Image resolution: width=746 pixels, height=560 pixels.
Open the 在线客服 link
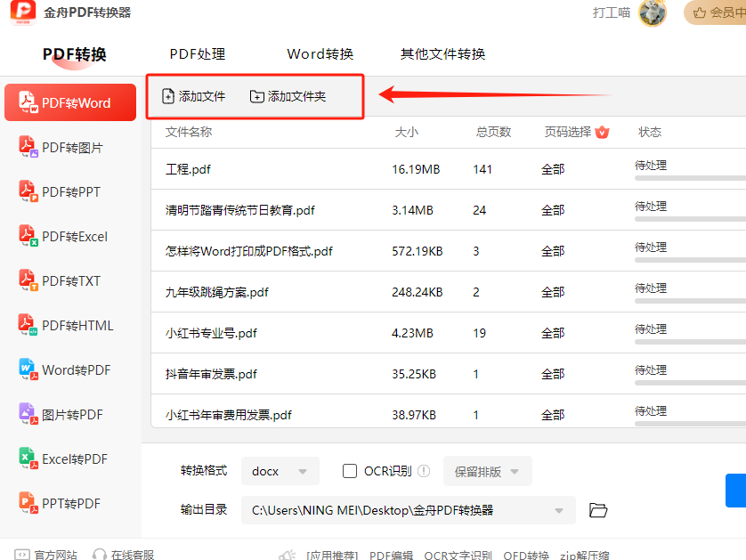click(123, 555)
